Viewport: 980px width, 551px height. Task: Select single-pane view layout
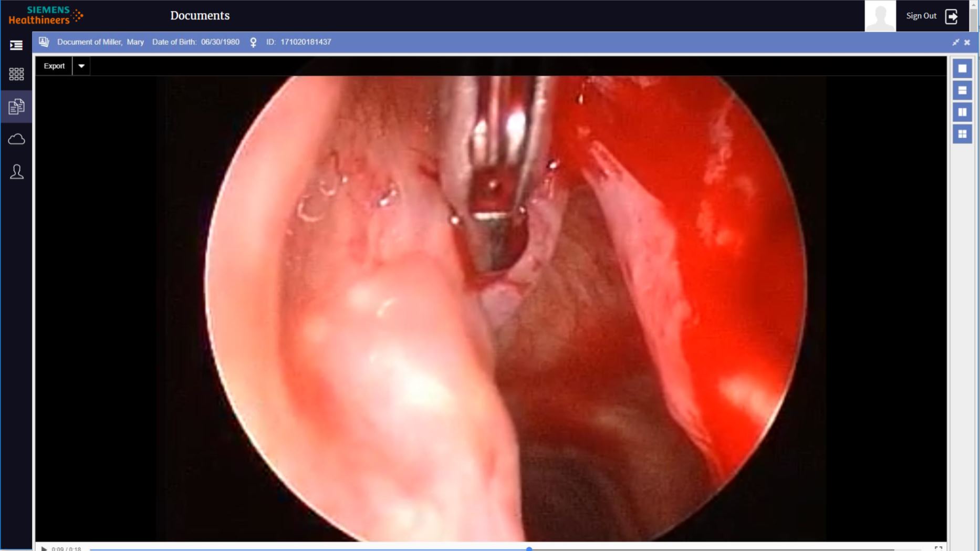pyautogui.click(x=962, y=69)
